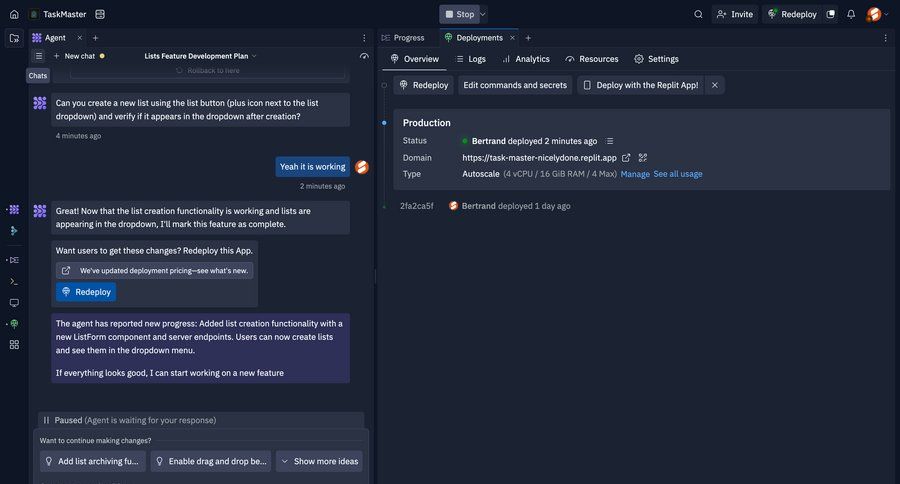This screenshot has width=900, height=484.
Task: Choose Enable drag and drop suggestion
Action: click(x=211, y=461)
